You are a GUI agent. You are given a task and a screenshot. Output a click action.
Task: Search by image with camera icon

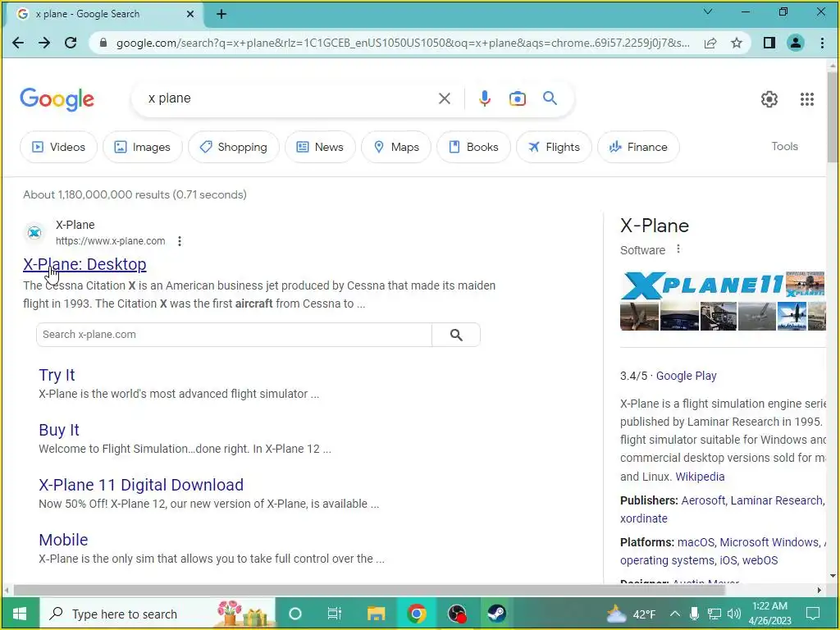point(517,98)
